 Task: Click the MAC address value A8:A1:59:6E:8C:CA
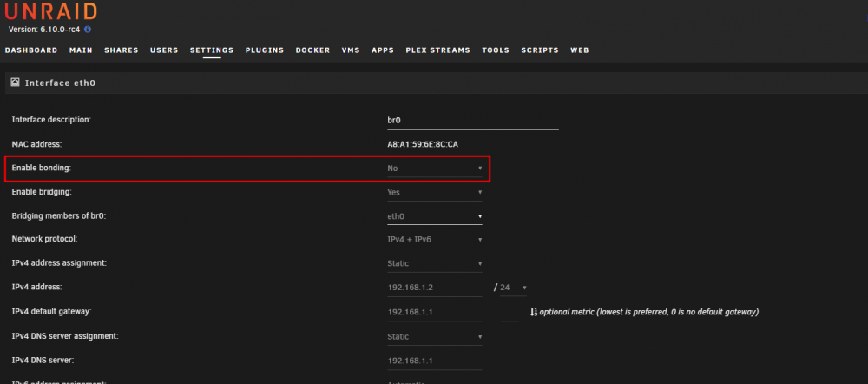pyautogui.click(x=423, y=144)
